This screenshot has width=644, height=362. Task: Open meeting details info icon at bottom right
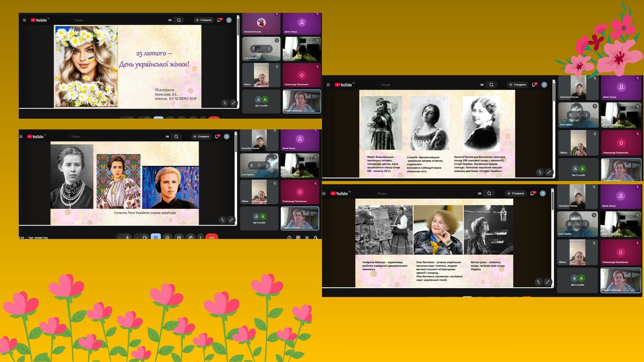click(289, 237)
